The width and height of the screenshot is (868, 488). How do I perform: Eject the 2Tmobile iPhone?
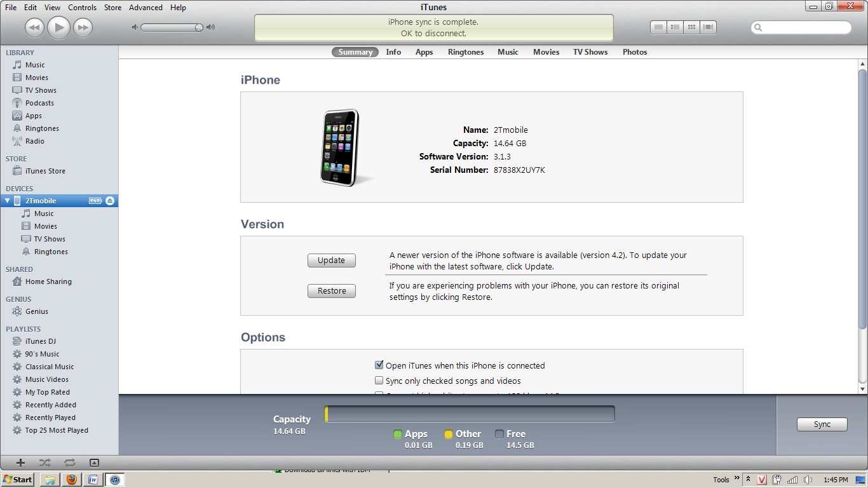click(109, 201)
